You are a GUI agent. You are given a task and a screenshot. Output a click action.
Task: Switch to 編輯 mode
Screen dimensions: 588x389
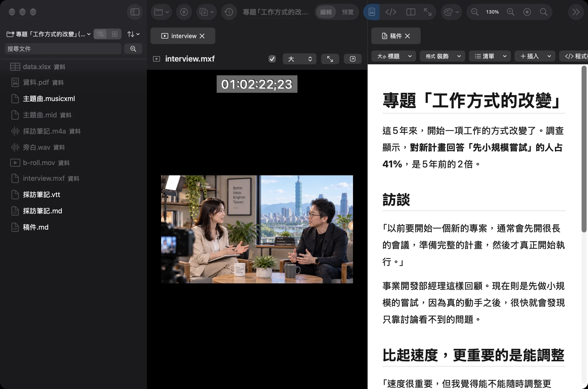[x=326, y=12]
